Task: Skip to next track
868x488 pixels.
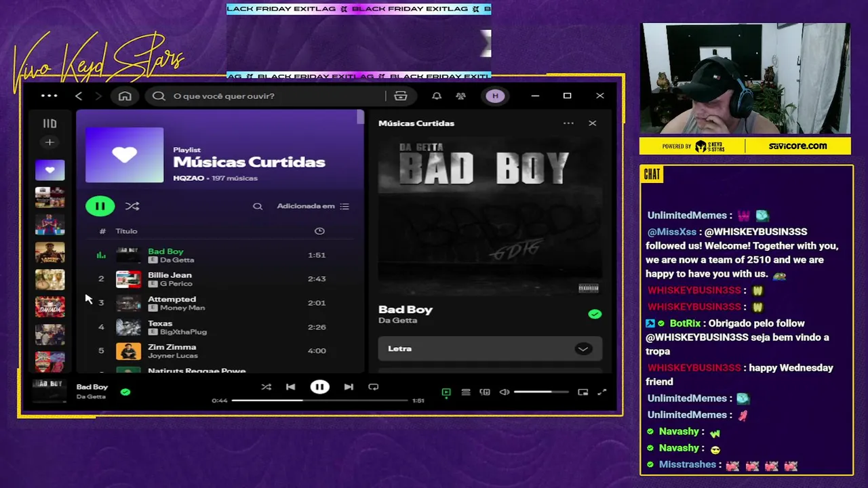Action: coord(349,387)
